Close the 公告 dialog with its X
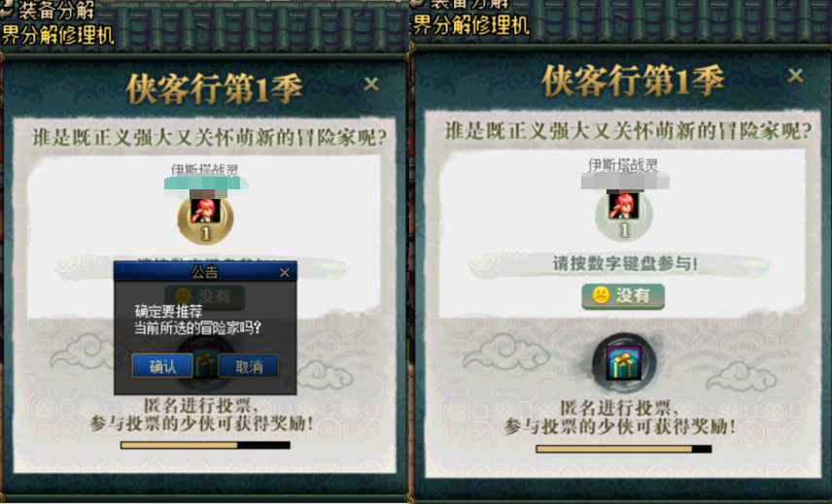This screenshot has width=832, height=504. [285, 273]
